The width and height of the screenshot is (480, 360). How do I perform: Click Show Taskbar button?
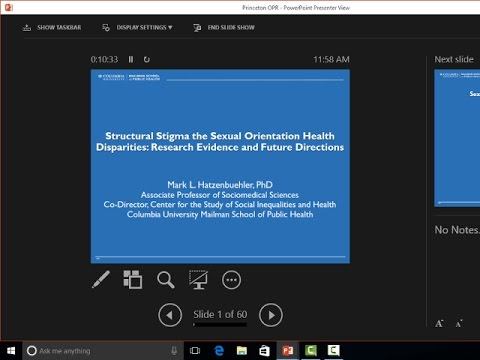pyautogui.click(x=52, y=27)
